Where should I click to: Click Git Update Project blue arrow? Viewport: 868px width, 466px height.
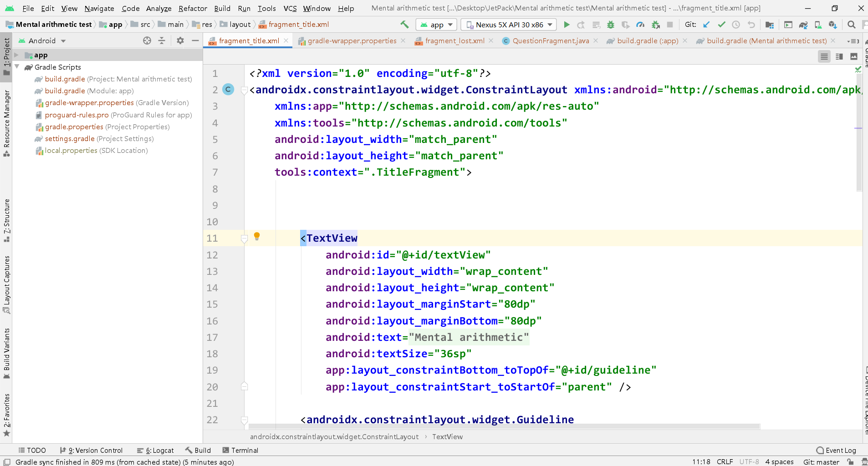pyautogui.click(x=706, y=25)
